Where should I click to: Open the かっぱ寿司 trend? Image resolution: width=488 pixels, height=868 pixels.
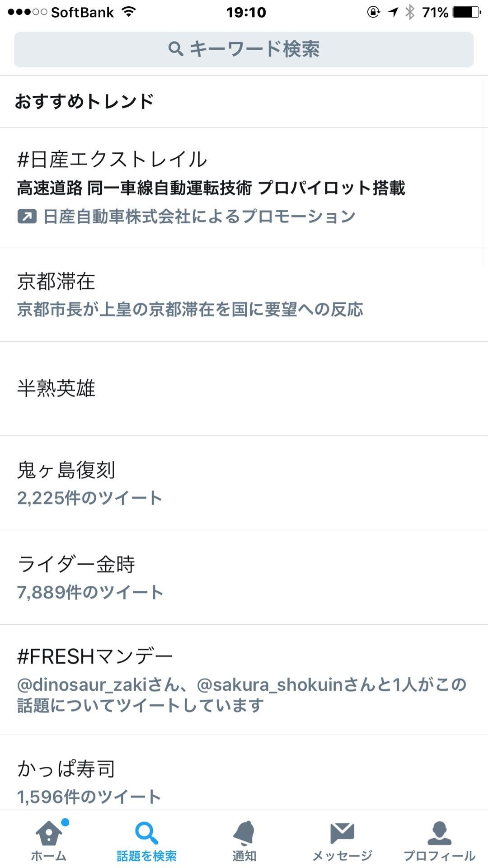pos(244,773)
